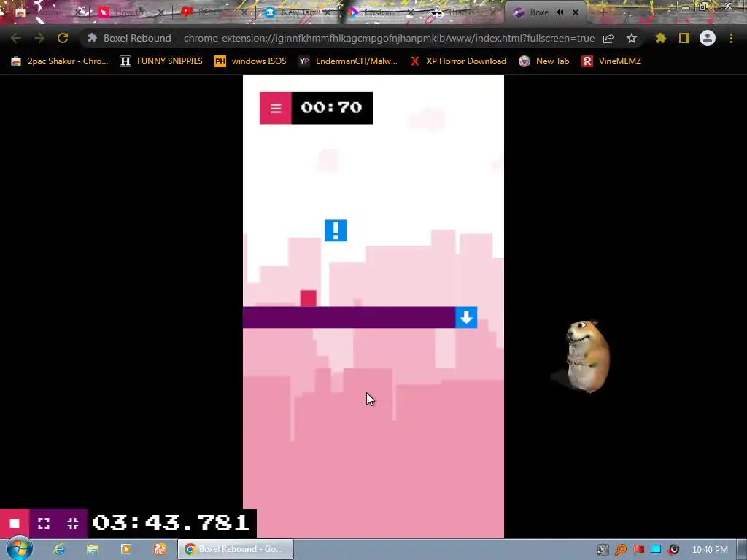Click the speedrun timer 03:43.781
The width and height of the screenshot is (747, 560).
171,523
